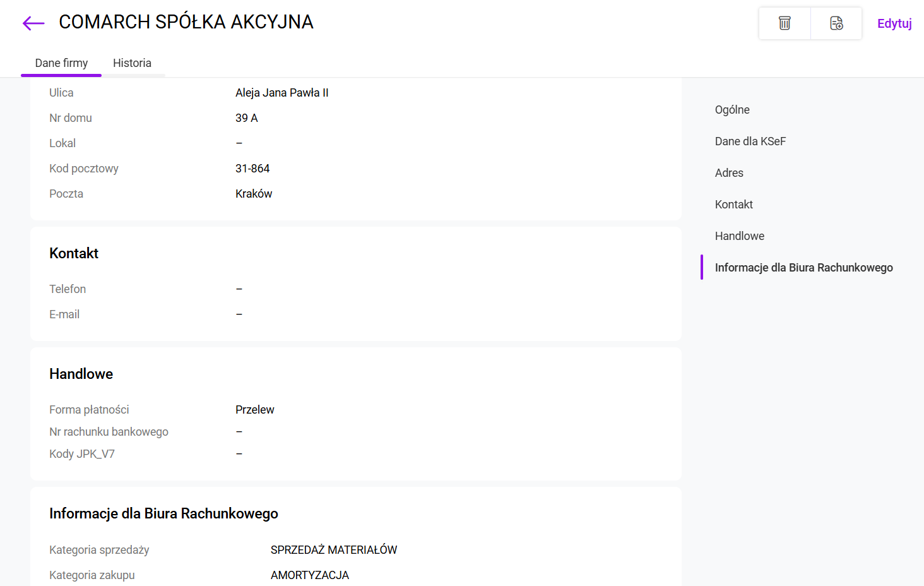Image resolution: width=924 pixels, height=586 pixels.
Task: Click the Przelew payment form value
Action: point(254,410)
